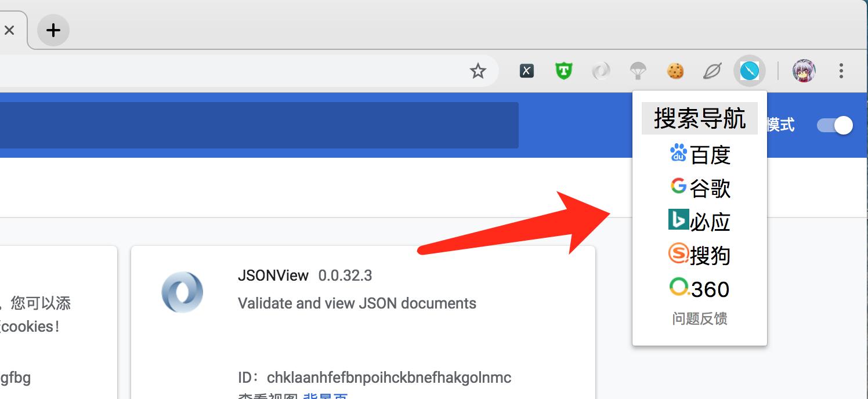Viewport: 868px width, 399px height.
Task: Open the JSONView toolbar extension icon
Action: pyautogui.click(x=601, y=71)
